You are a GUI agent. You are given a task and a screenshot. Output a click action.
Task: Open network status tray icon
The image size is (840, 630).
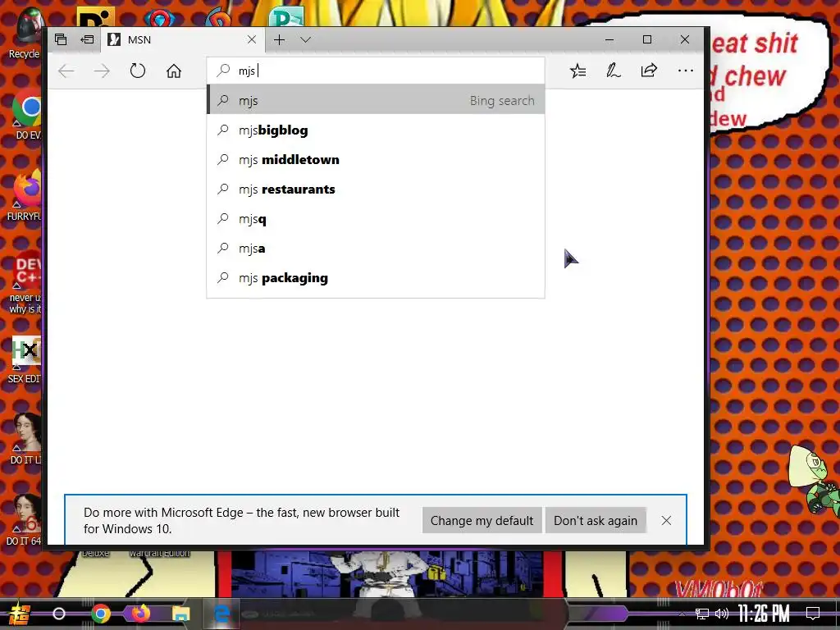click(x=702, y=614)
